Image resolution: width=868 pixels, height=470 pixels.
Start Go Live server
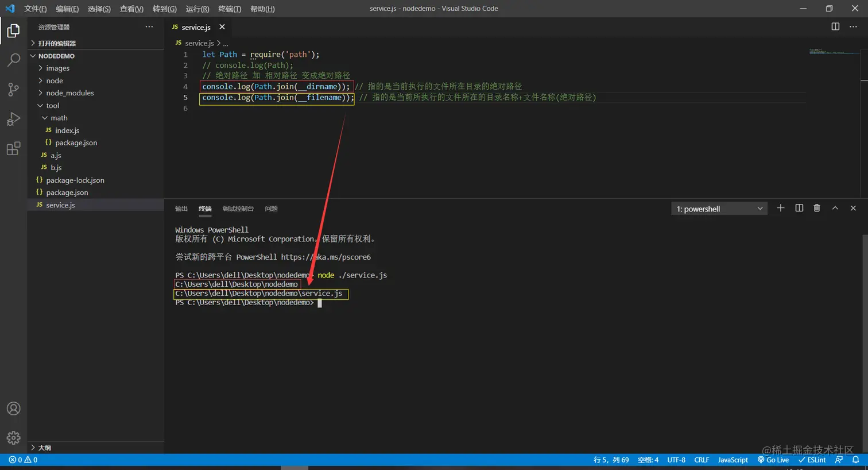(773, 460)
